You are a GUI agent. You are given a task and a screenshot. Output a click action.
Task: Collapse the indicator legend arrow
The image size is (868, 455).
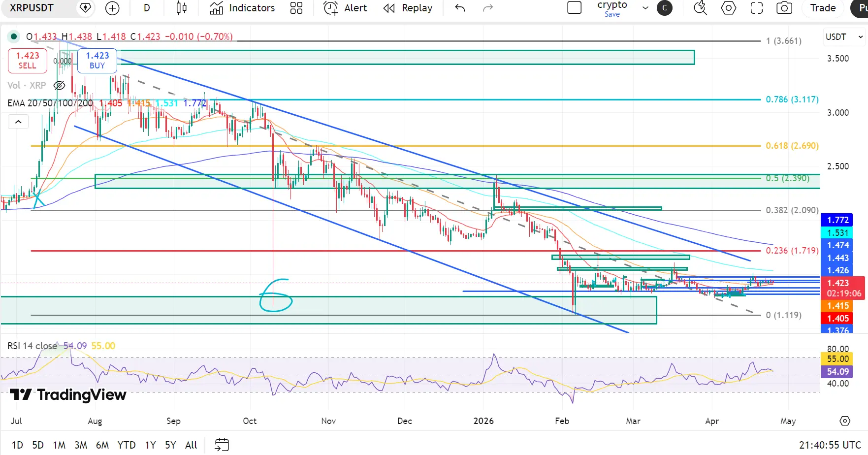18,122
